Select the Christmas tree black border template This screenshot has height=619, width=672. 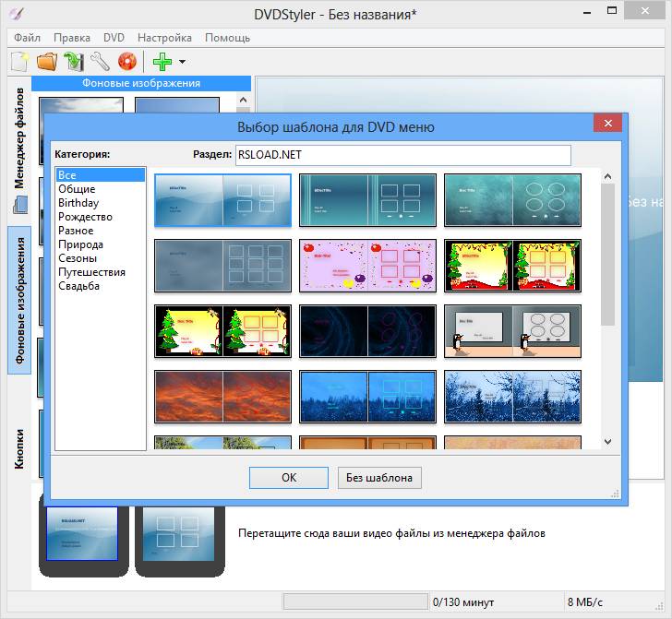coord(512,266)
